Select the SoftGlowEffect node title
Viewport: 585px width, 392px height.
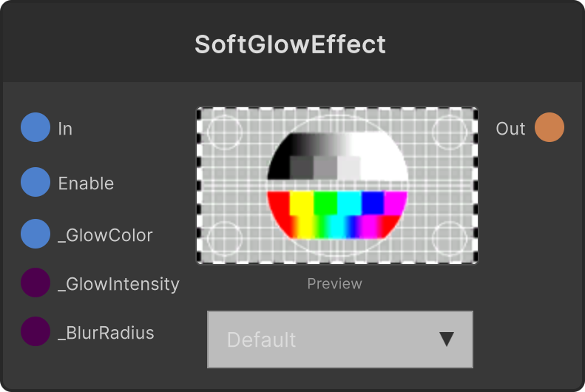point(290,45)
